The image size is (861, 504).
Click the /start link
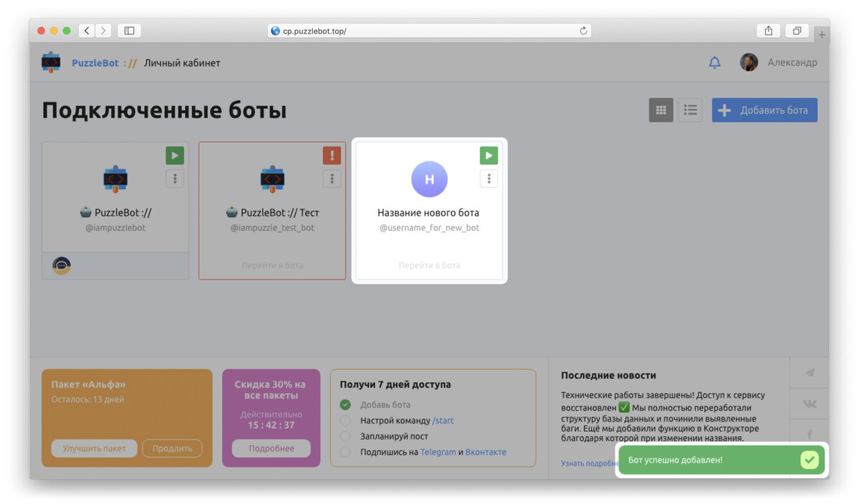click(443, 421)
